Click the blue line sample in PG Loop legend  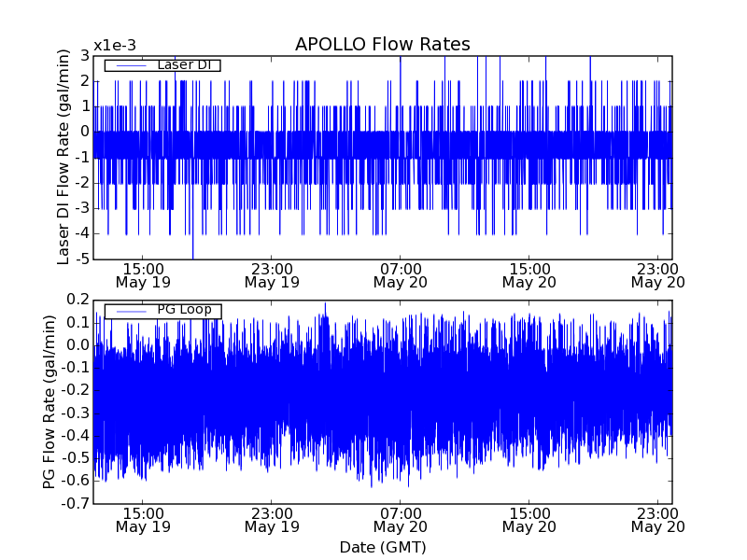click(130, 311)
